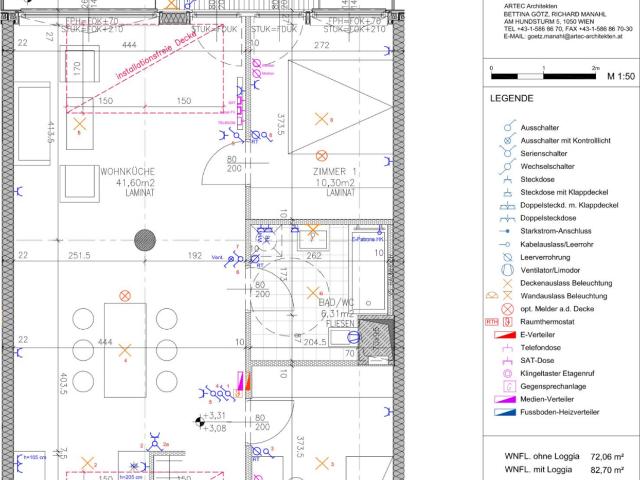640x480 pixels.
Task: Click the plain Steckdose symbol in the legend
Action: (x=507, y=179)
